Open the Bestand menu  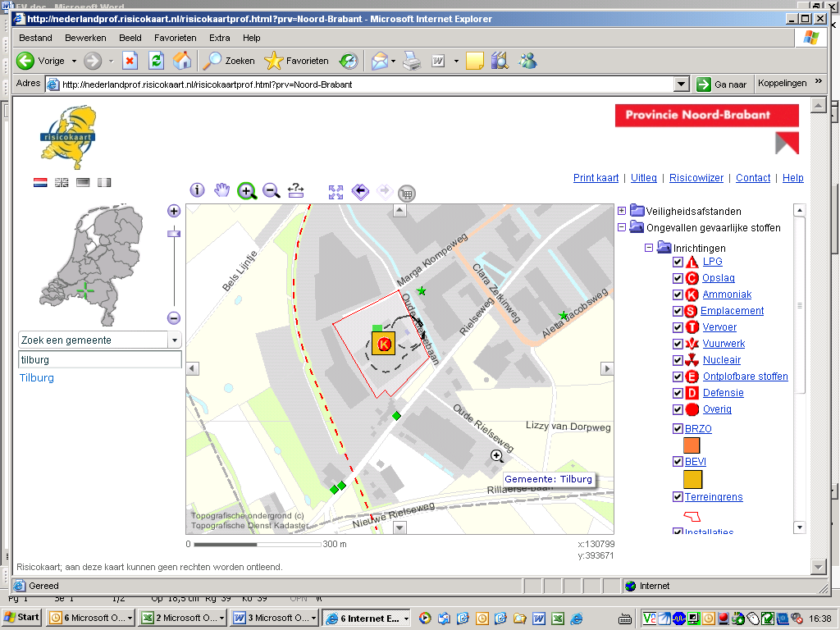click(35, 38)
